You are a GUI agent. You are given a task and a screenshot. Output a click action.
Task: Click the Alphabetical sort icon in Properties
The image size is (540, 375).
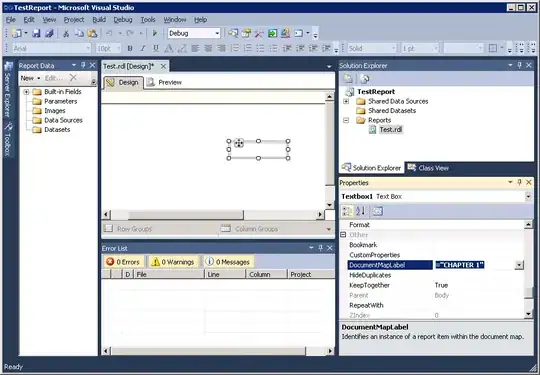(360, 211)
